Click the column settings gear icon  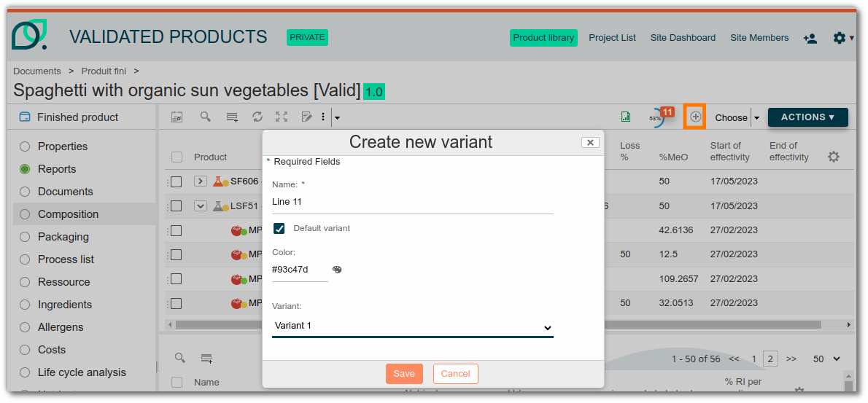pyautogui.click(x=834, y=157)
